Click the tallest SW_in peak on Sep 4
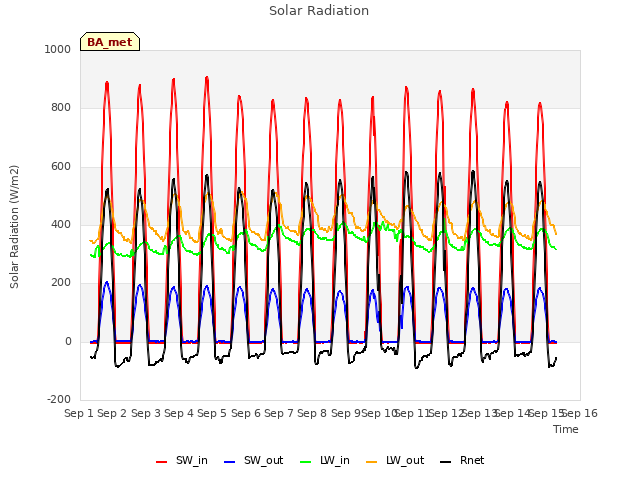This screenshot has height=480, width=640. [x=207, y=77]
